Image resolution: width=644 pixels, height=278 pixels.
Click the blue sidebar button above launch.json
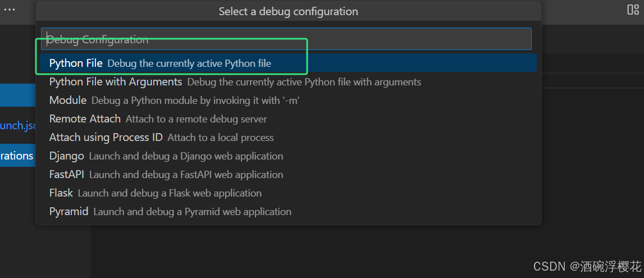[x=17, y=95]
